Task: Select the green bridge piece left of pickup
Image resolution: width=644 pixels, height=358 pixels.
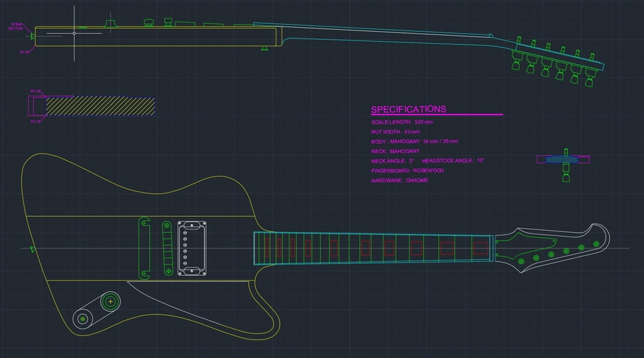Action: pyautogui.click(x=142, y=247)
